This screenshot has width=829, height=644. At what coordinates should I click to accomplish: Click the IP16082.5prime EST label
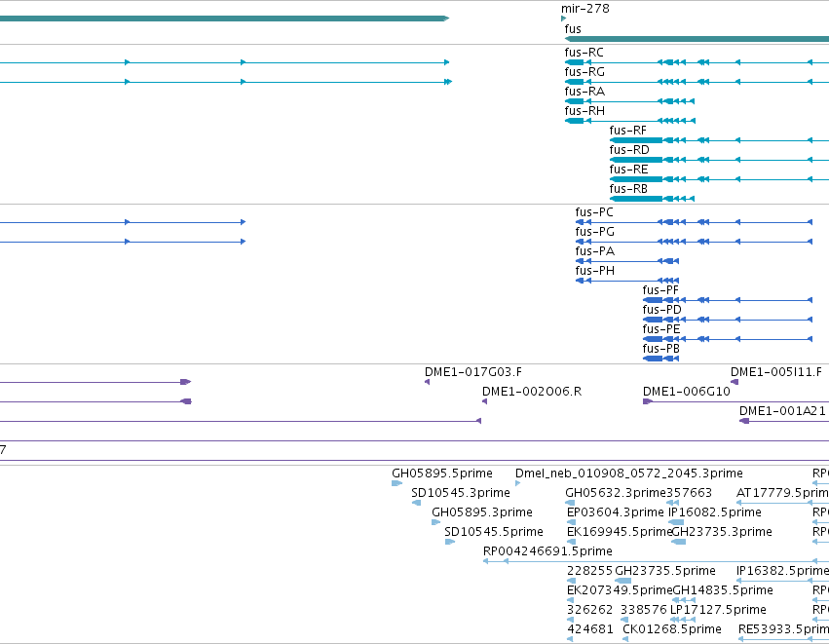pyautogui.click(x=715, y=512)
